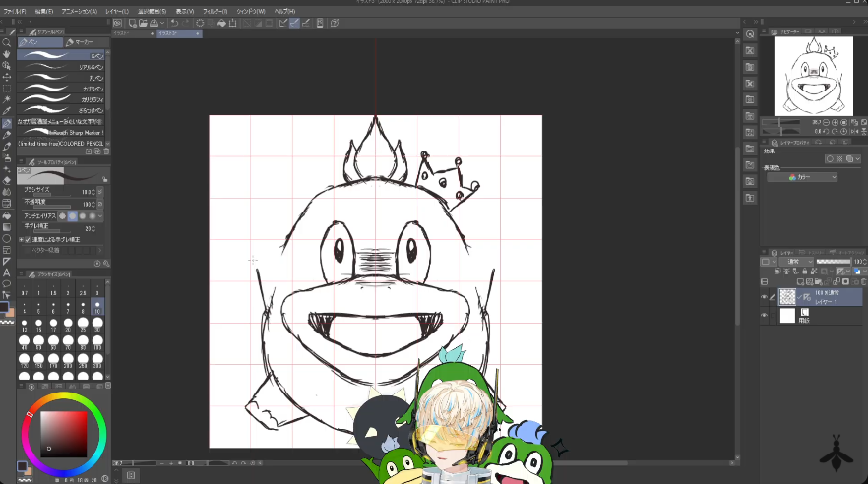Hide the paper layer using its eye icon
Image resolution: width=868 pixels, height=484 pixels.
coord(765,316)
